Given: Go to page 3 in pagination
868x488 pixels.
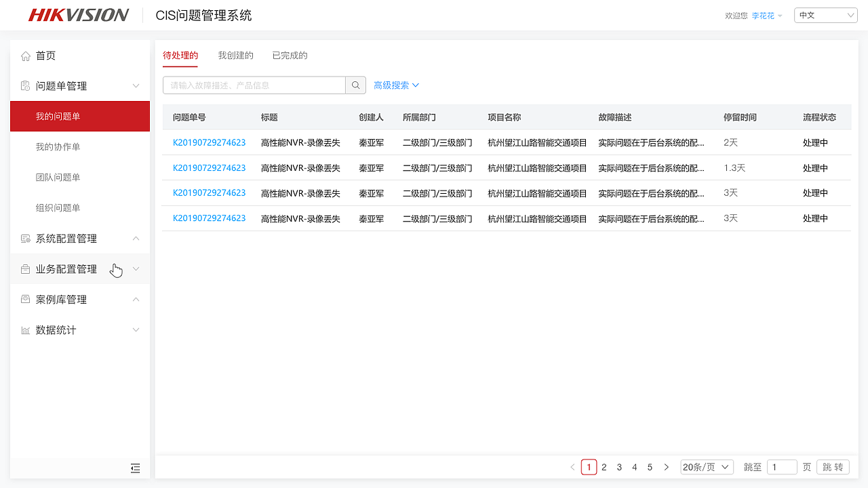Looking at the screenshot, I should [x=618, y=467].
